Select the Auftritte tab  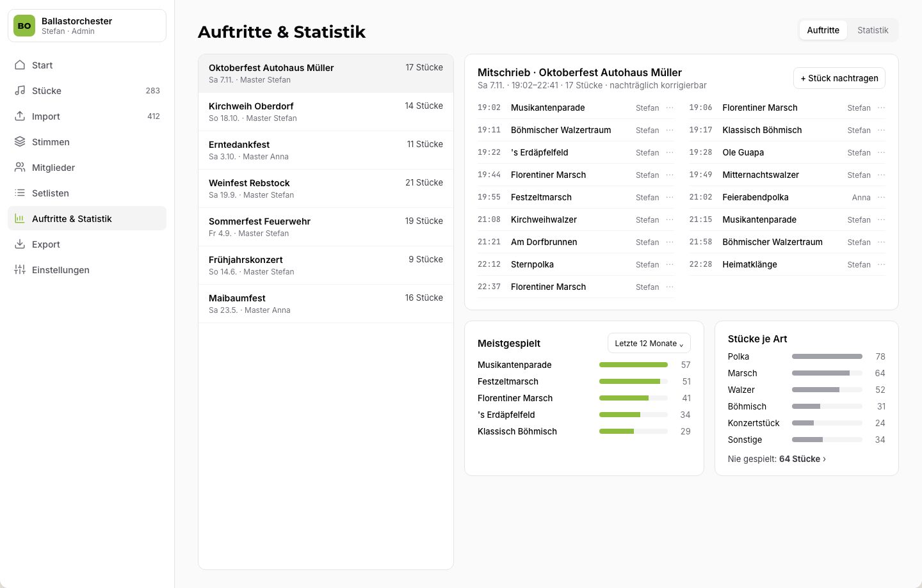823,30
